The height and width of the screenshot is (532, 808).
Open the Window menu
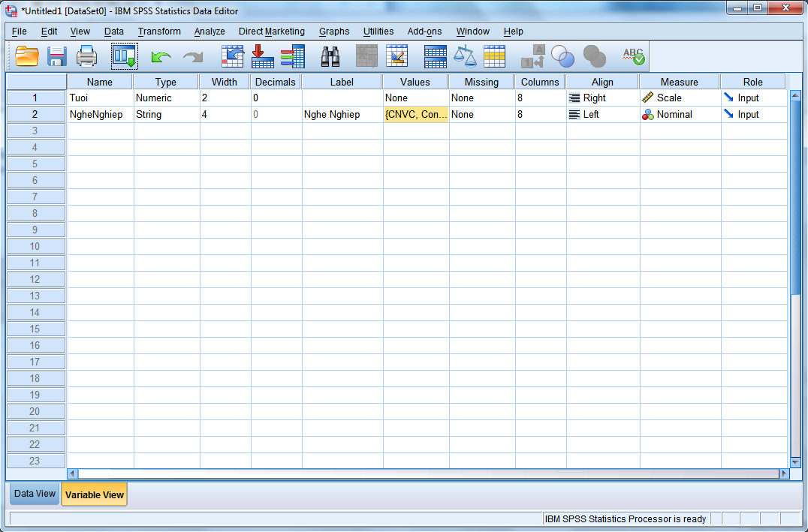[472, 32]
